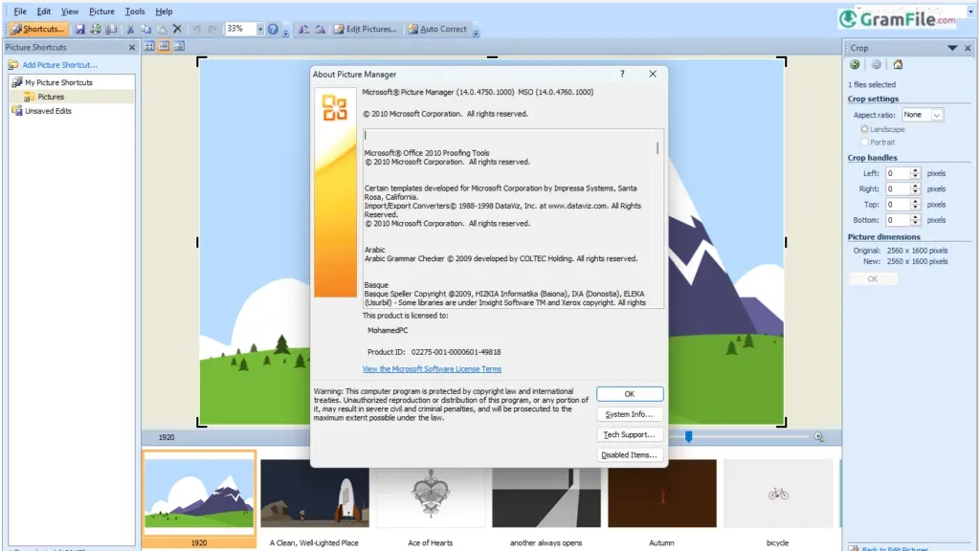Click the Redo arrow icon
Viewport: 980px width, 551px height.
(x=212, y=29)
